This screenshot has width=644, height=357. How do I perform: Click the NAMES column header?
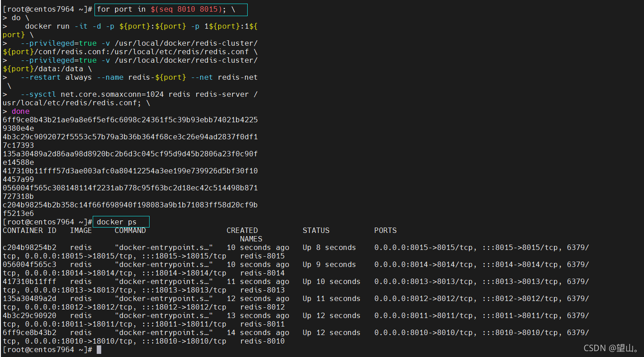point(251,239)
